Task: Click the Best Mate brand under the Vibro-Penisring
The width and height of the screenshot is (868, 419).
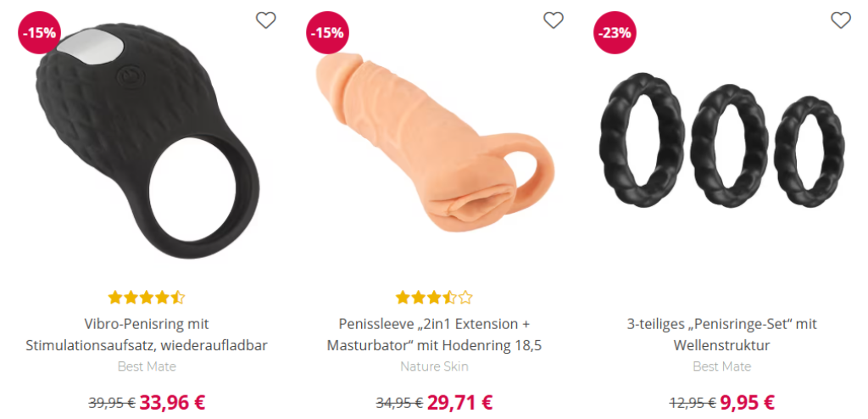Action: pos(147,366)
